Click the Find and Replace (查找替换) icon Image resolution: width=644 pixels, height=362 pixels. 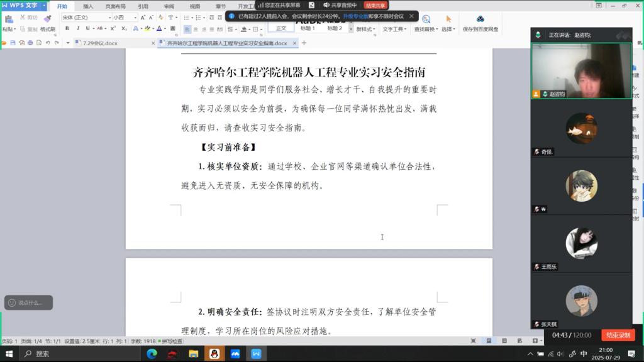426,20
